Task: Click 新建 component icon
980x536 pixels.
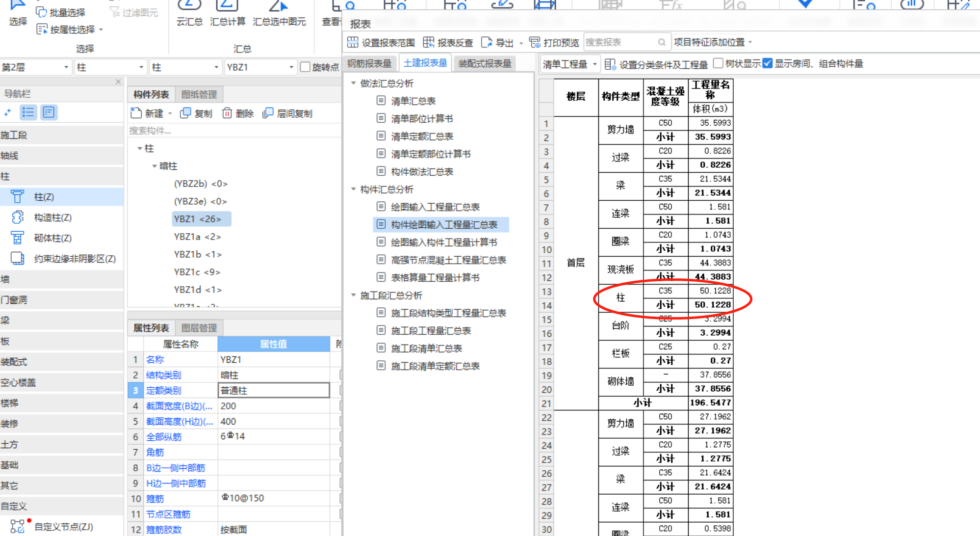Action: pyautogui.click(x=136, y=113)
